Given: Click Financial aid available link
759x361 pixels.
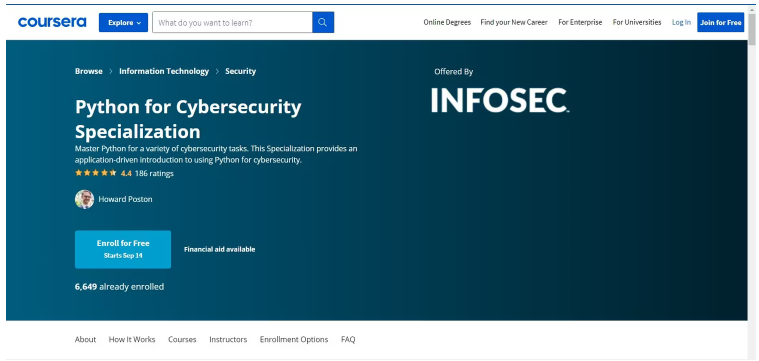Looking at the screenshot, I should 219,249.
